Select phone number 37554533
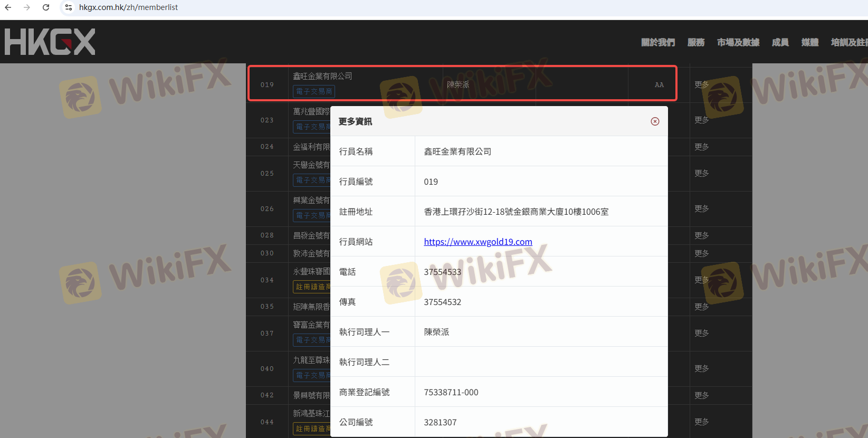868x438 pixels. tap(442, 272)
